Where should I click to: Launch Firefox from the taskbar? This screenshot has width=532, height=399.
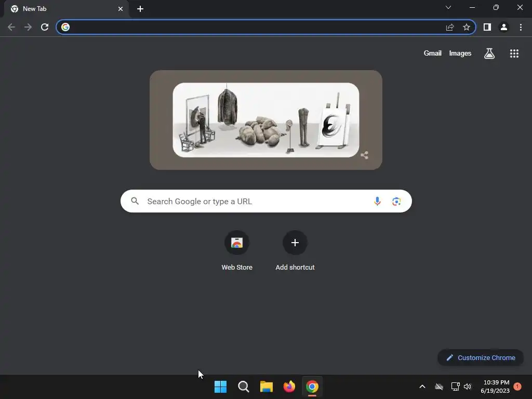289,387
